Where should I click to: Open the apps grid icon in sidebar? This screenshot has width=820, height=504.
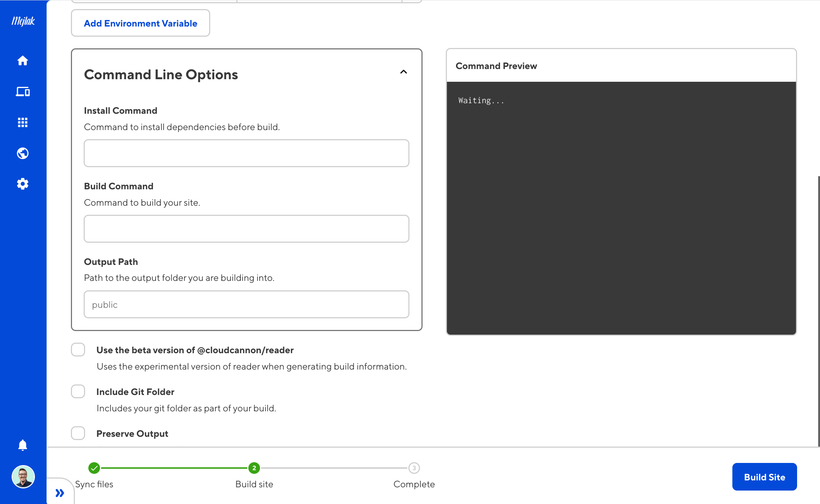[23, 122]
